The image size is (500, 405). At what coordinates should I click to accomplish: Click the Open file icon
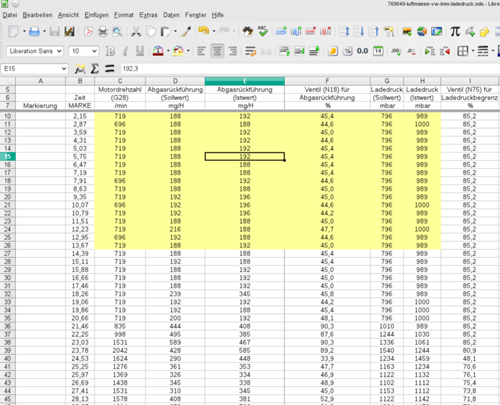tap(34, 32)
